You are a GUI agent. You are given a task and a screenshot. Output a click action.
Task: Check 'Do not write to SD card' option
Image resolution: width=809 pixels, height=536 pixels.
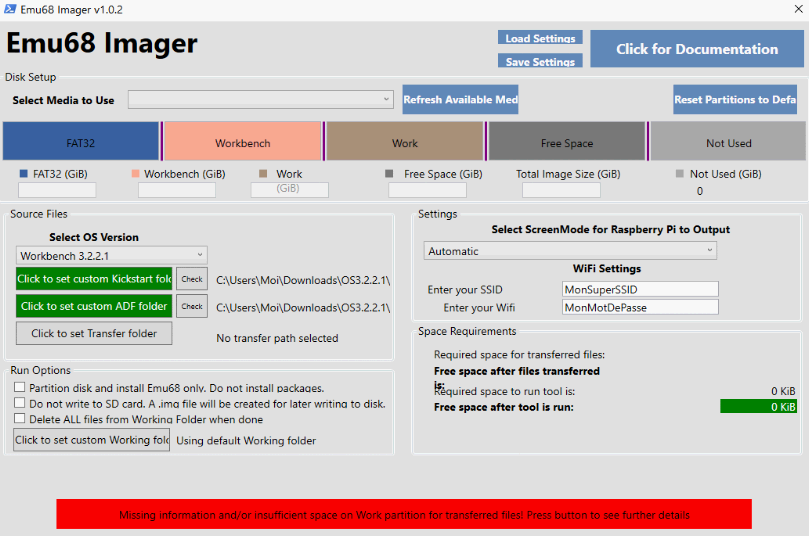pos(19,404)
